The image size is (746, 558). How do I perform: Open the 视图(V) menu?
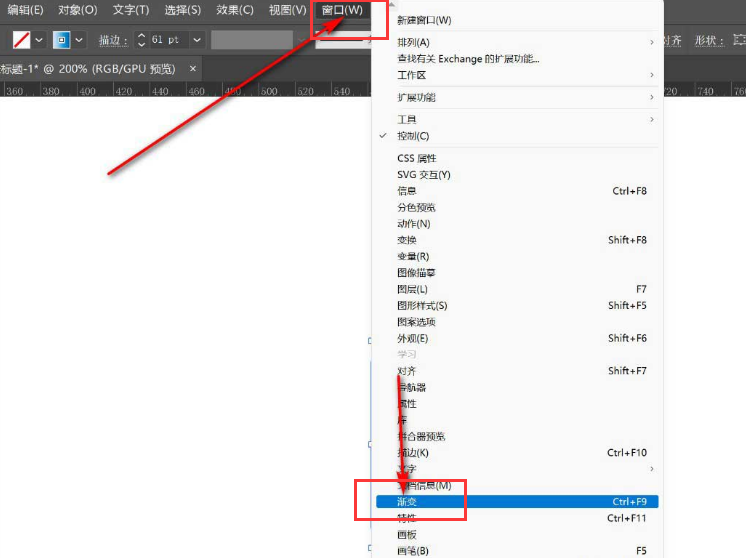pos(287,10)
